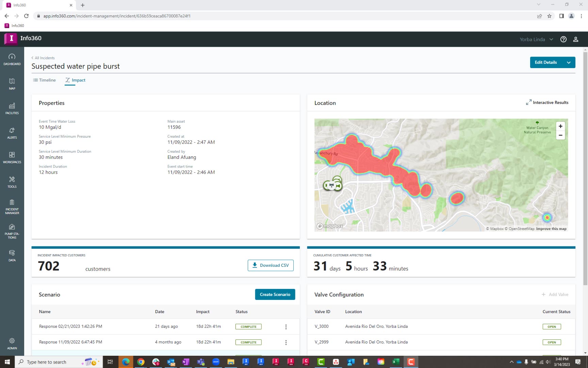The image size is (588, 368).
Task: Go back to All Incidents
Action: click(x=43, y=58)
